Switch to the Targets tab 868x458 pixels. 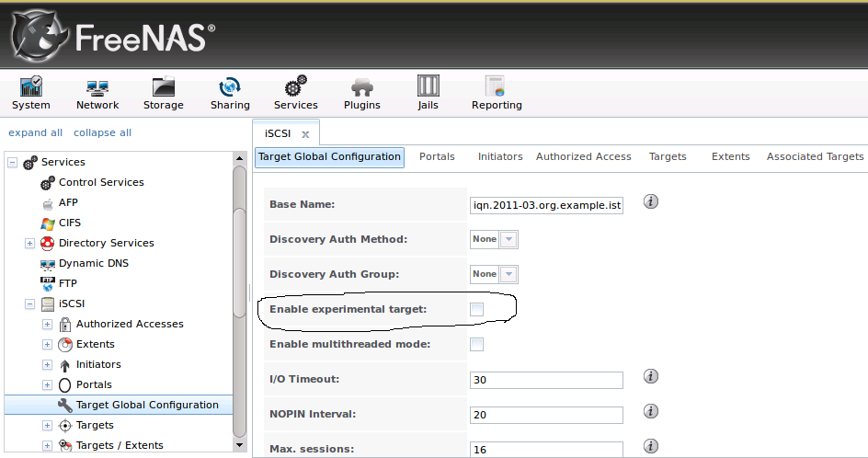coord(668,156)
